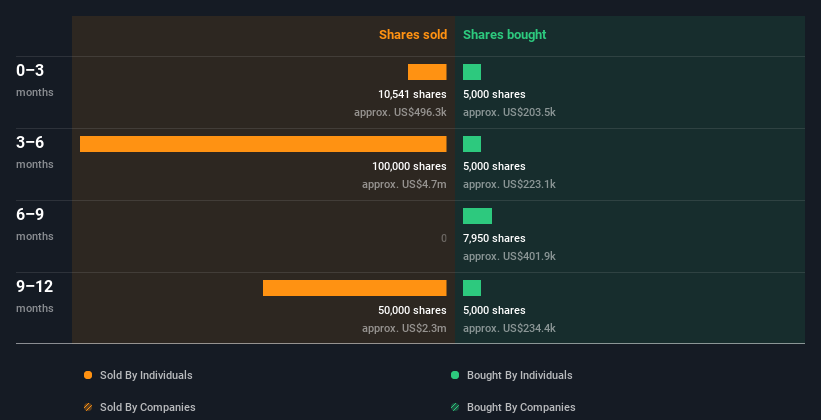Select the Bought By Companies legend label
Viewport: 821px width, 420px height.
coord(521,407)
